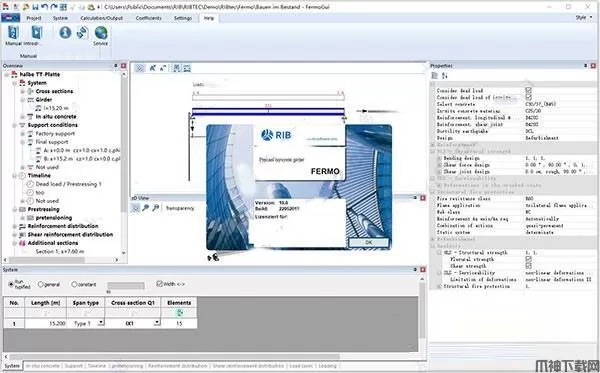Viewport: 600px width, 373px height.
Task: Click the increase text size icon
Action: tap(153, 68)
